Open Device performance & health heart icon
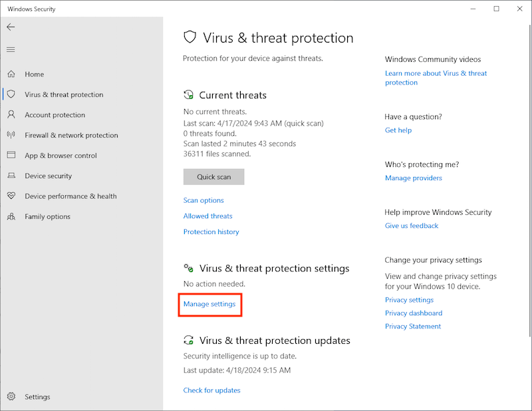 pyautogui.click(x=11, y=196)
